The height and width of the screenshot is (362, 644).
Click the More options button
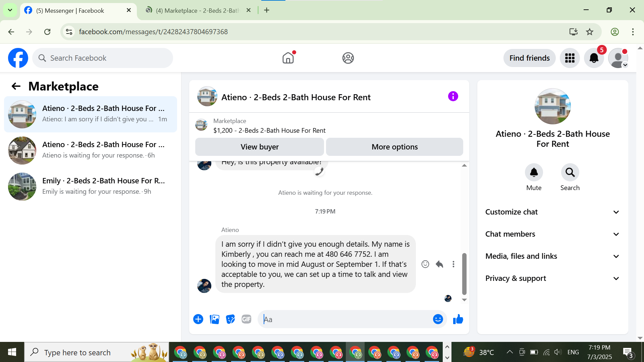pyautogui.click(x=394, y=147)
